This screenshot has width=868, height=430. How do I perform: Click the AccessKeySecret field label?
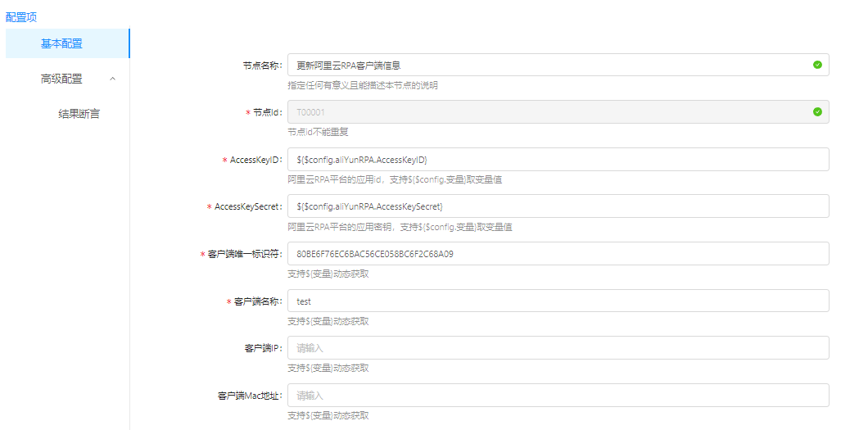point(247,207)
